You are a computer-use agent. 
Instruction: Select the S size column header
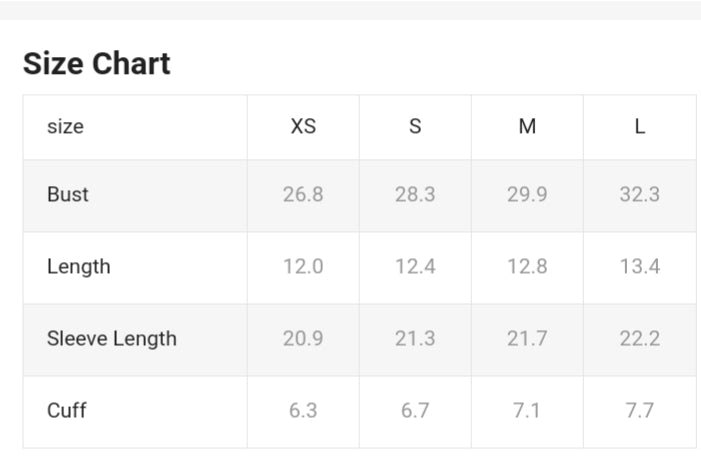(415, 127)
